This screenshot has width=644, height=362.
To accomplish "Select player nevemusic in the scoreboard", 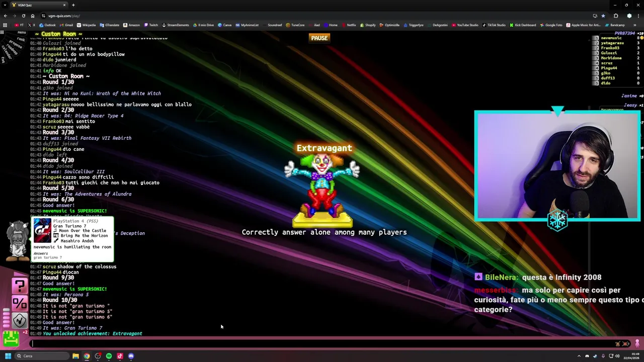I will (611, 38).
